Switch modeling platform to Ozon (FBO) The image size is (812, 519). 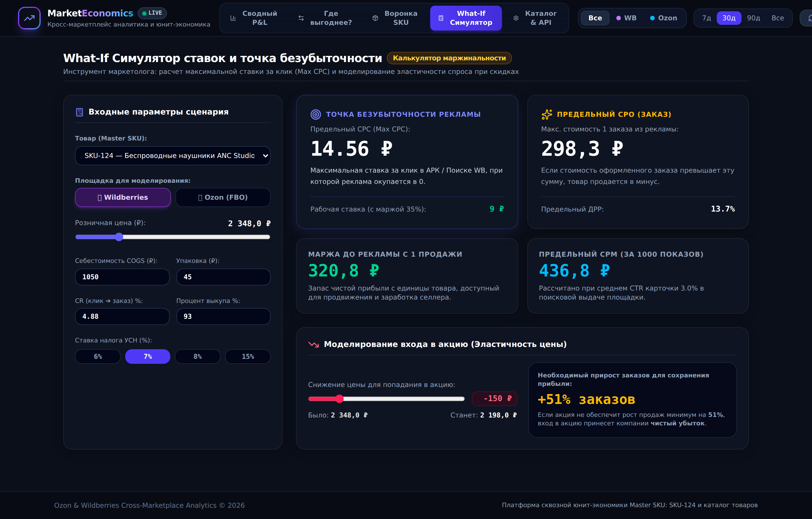coord(223,197)
